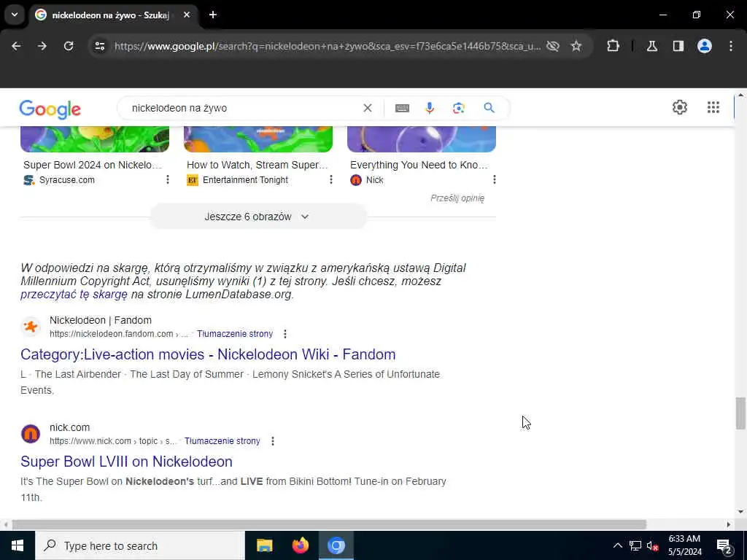Click the 'Type here to search' taskbar box

coord(140,545)
